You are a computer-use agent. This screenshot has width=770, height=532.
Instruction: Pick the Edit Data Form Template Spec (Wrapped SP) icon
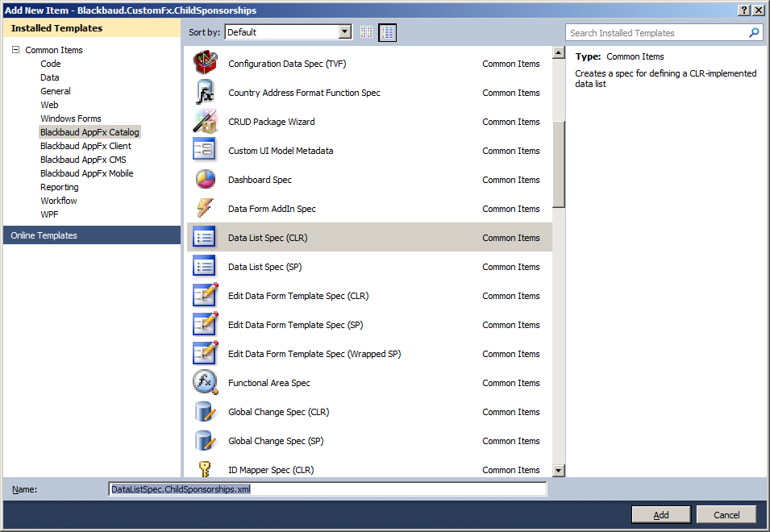pos(206,353)
